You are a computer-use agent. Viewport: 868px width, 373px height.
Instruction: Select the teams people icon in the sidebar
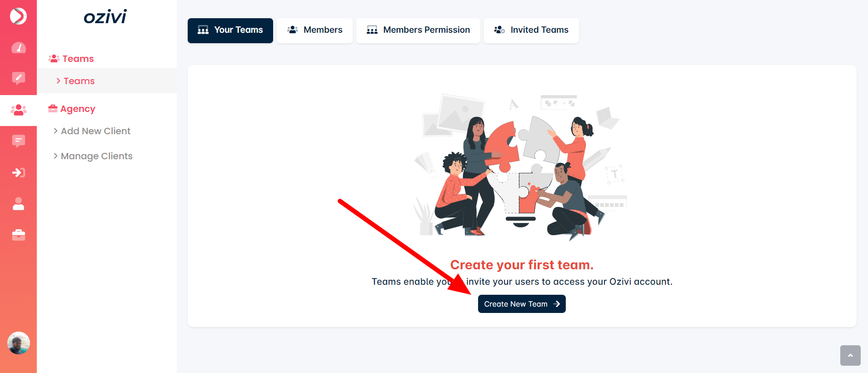point(18,110)
